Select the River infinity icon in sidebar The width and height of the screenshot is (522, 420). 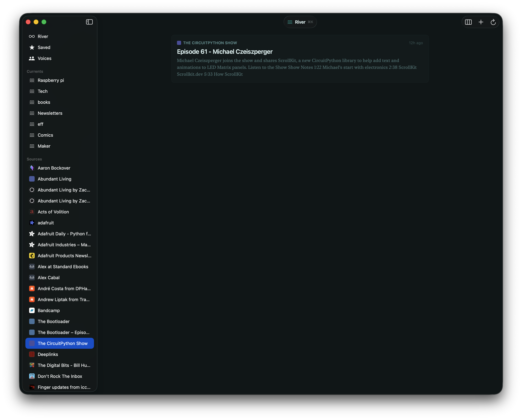point(32,36)
